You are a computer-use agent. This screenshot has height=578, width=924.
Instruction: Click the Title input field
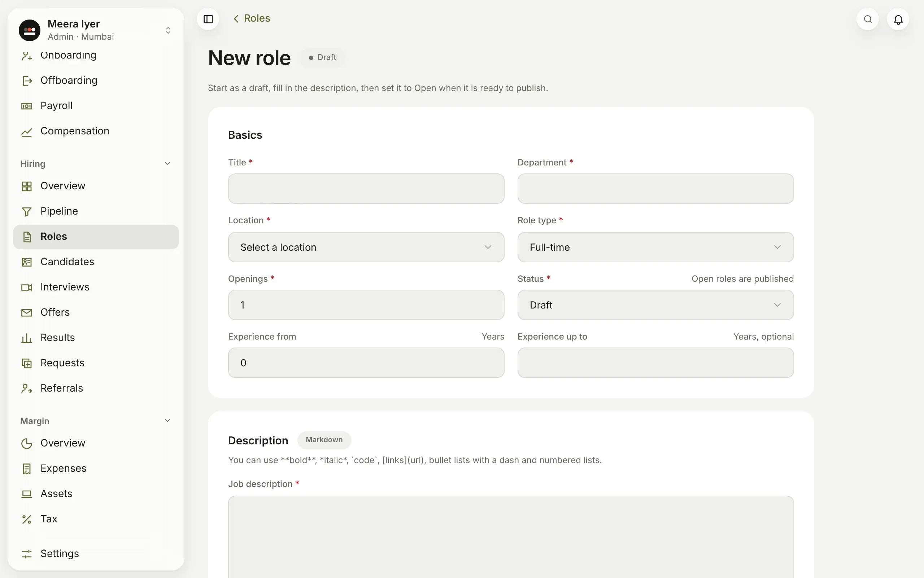pyautogui.click(x=366, y=189)
